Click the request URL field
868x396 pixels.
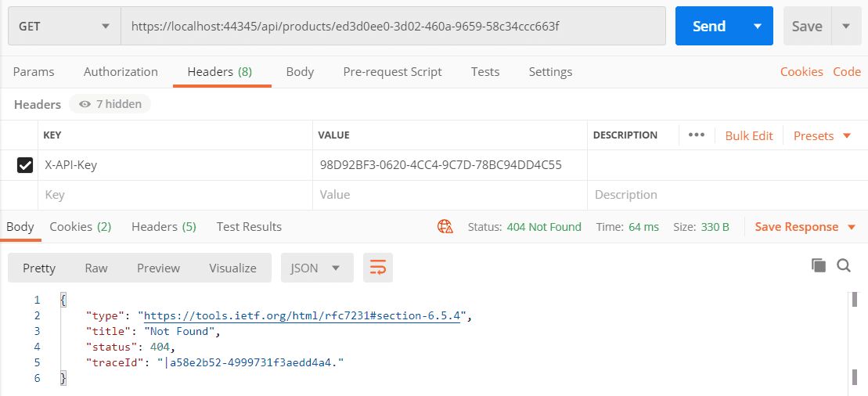[x=391, y=26]
